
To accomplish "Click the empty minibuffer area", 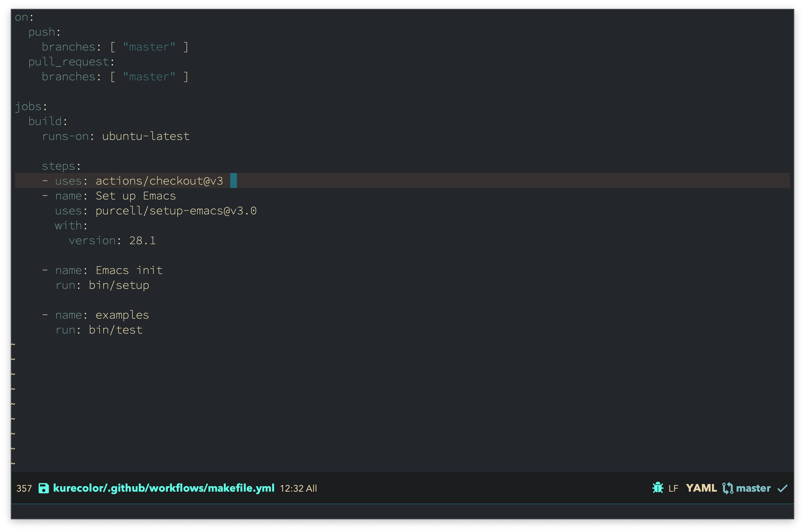I will 402,511.
